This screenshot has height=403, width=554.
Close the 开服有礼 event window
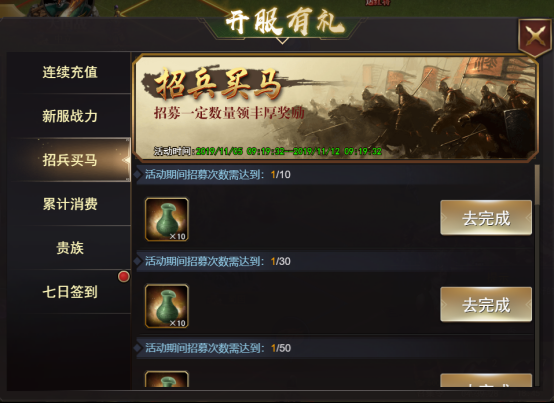535,37
